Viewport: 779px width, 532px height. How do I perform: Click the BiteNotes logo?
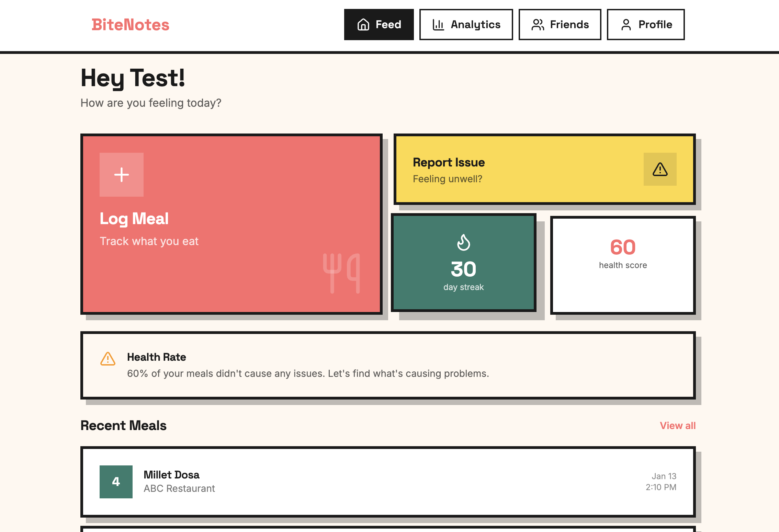131,25
